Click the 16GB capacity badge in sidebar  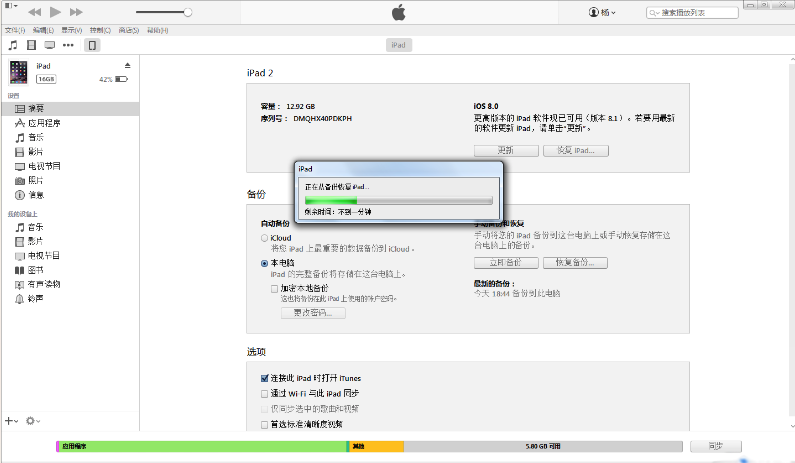46,79
